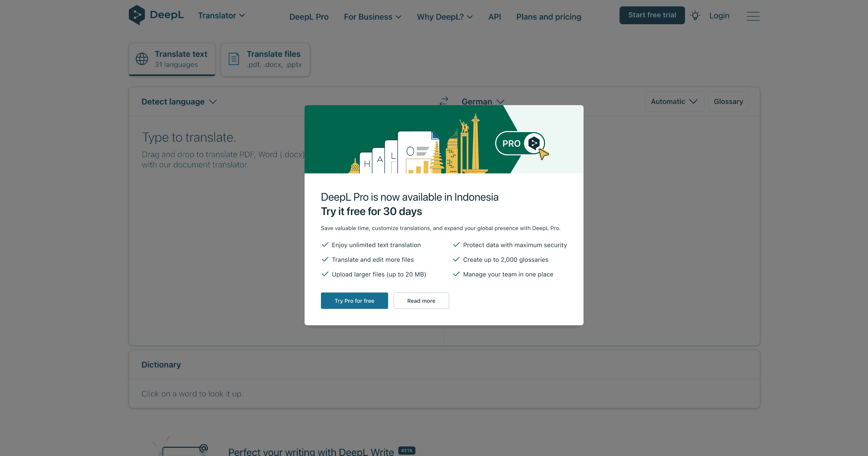Image resolution: width=868 pixels, height=456 pixels.
Task: Click the DeepL hexagon logo icon
Action: point(137,15)
